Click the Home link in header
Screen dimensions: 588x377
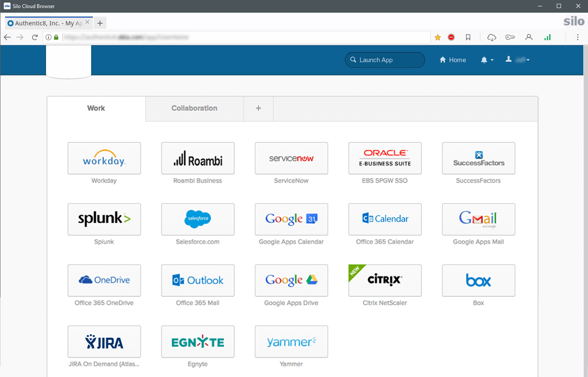coord(453,60)
